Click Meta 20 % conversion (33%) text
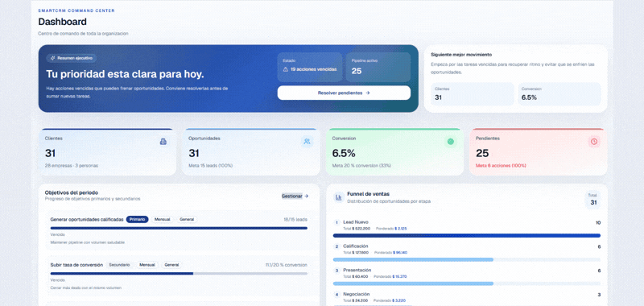Screen dimensions: 644x306 (361, 166)
